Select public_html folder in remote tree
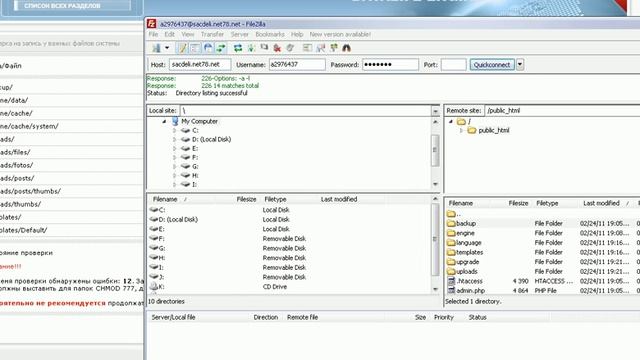 (x=493, y=131)
